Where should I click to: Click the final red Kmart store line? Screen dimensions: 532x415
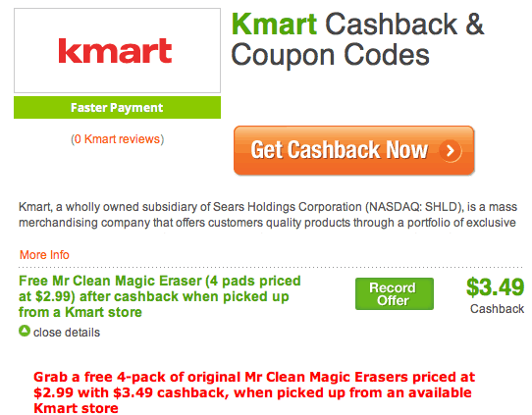[76, 408]
